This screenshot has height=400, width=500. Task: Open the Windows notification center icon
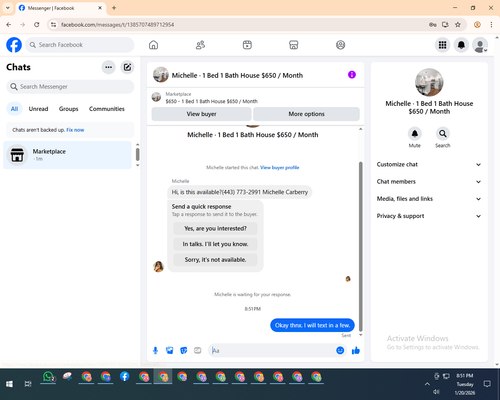[487, 384]
